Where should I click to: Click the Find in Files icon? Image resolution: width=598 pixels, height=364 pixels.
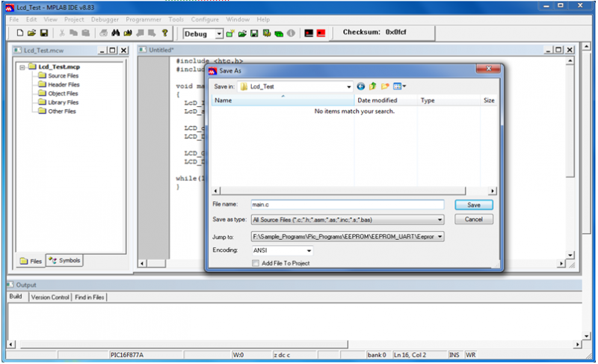(x=128, y=33)
